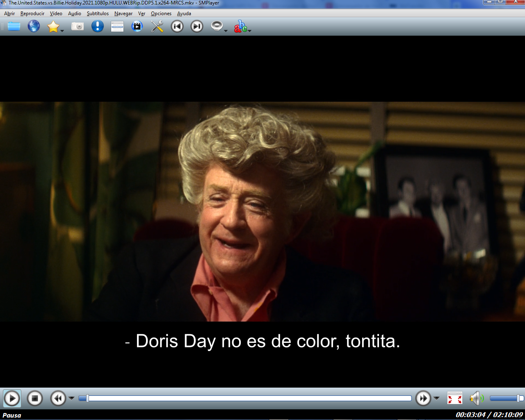Open the Reproducir menu
Image resolution: width=525 pixels, height=420 pixels.
(32, 14)
